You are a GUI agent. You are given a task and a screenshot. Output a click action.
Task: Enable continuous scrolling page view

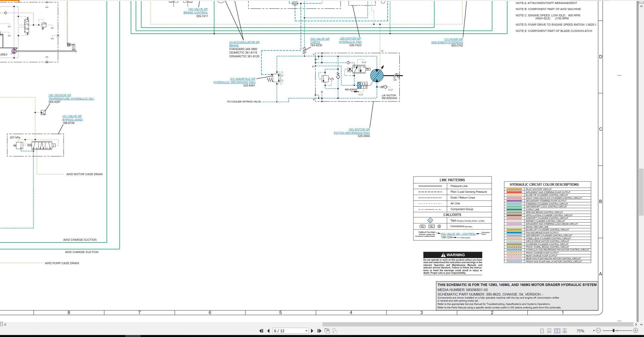point(549,331)
